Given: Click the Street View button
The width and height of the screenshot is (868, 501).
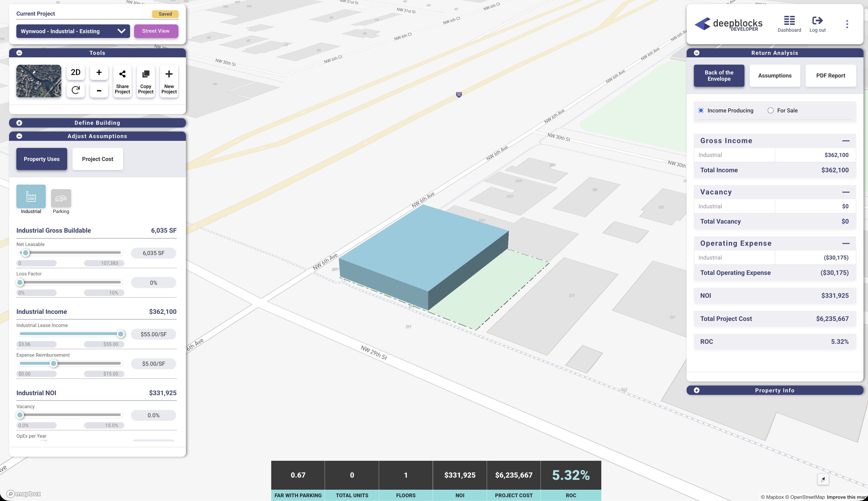Looking at the screenshot, I should [156, 31].
